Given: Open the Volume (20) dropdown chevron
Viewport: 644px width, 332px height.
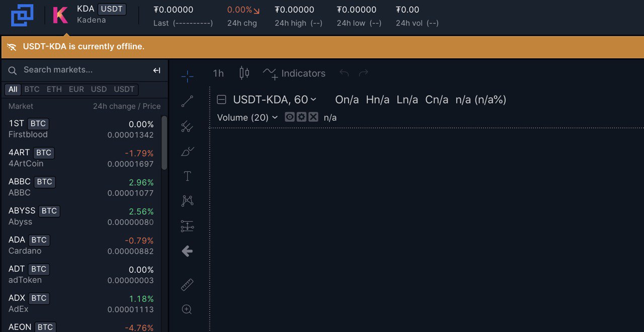Looking at the screenshot, I should coord(275,117).
